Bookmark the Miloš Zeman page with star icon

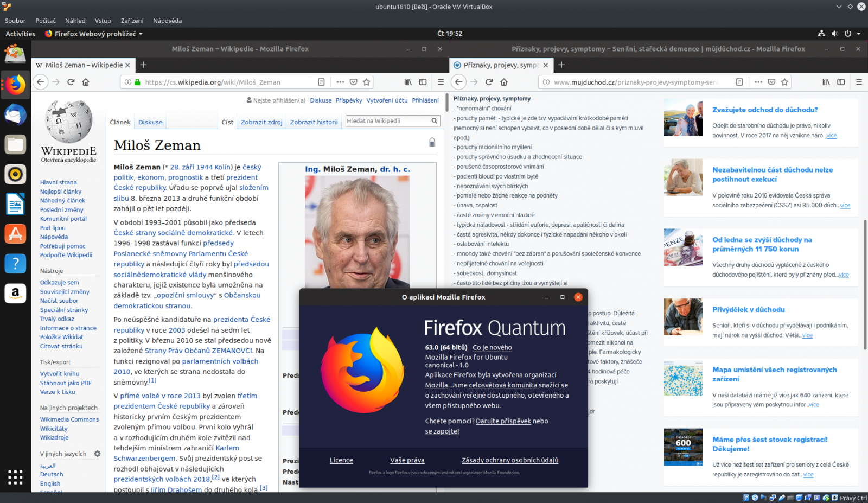pyautogui.click(x=367, y=82)
